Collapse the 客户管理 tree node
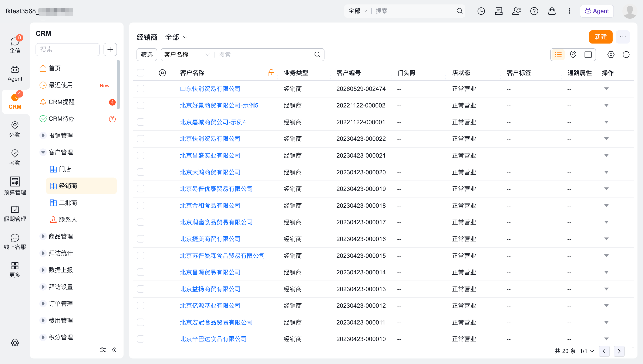This screenshot has height=364, width=643. coord(43,152)
